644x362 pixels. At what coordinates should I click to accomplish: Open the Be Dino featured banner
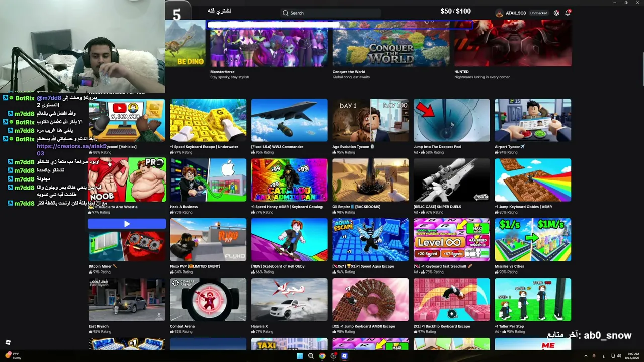coord(185,43)
